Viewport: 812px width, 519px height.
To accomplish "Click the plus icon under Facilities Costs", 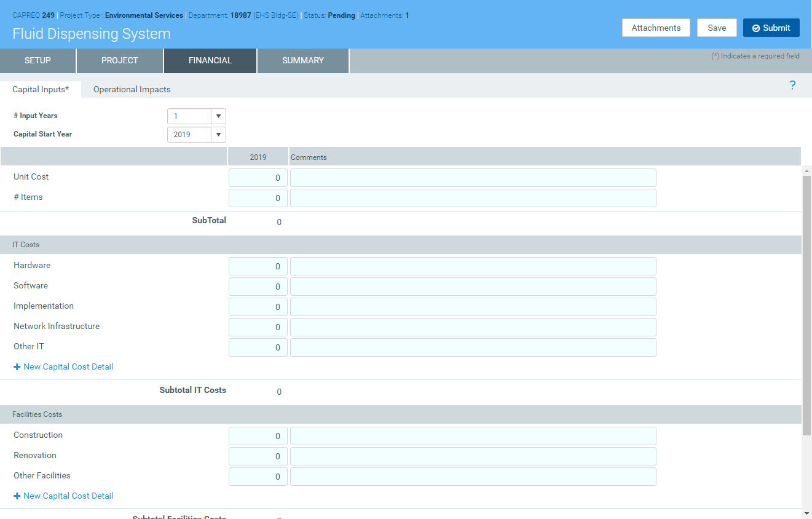I will (x=17, y=496).
